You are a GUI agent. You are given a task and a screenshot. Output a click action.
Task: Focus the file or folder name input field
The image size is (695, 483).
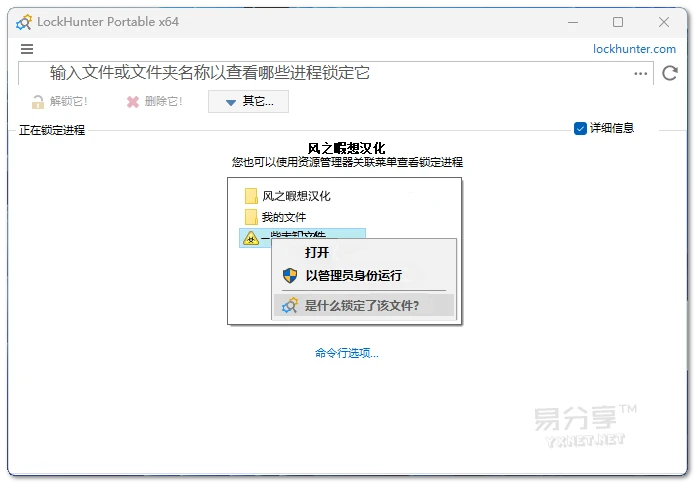point(336,73)
